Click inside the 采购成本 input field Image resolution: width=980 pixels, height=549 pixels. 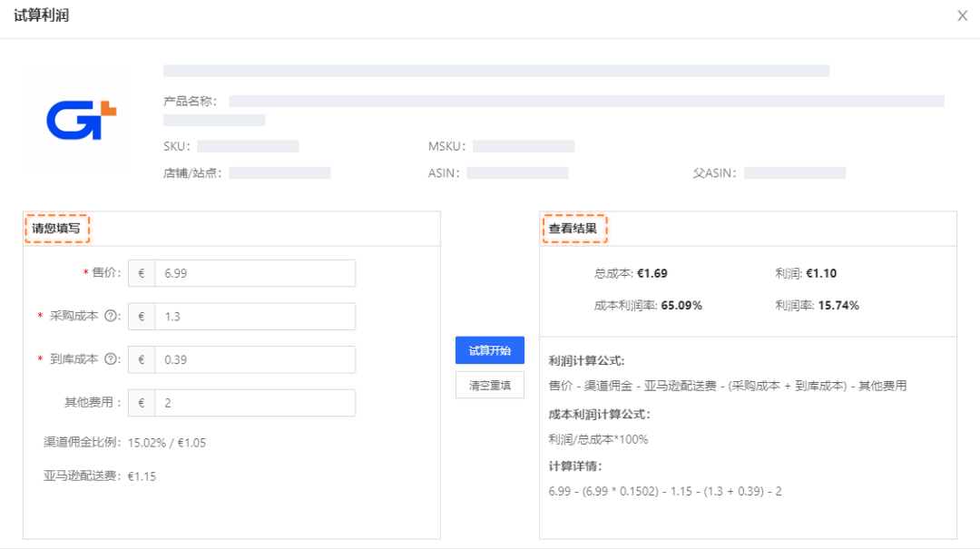tap(254, 316)
